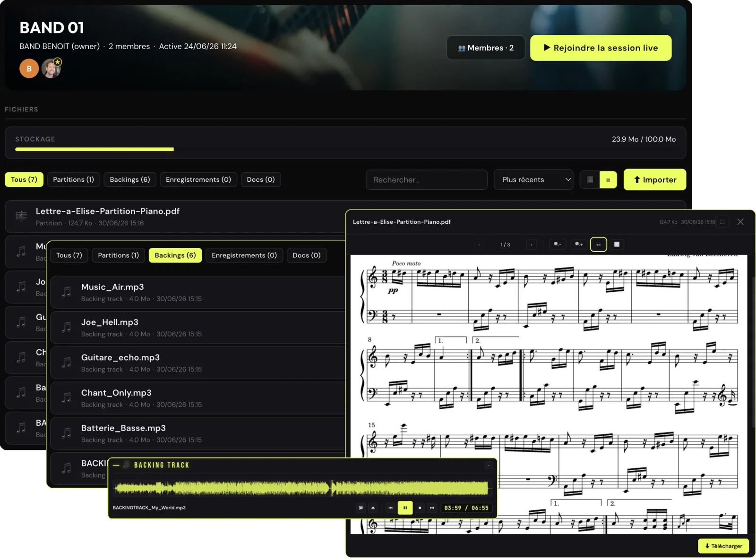Viewport: 756px width, 558px height.
Task: Click the storage usage progress bar
Action: 345,149
